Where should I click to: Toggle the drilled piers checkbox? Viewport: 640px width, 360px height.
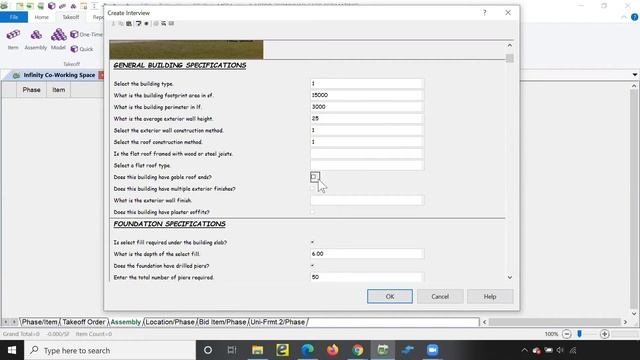(x=313, y=266)
